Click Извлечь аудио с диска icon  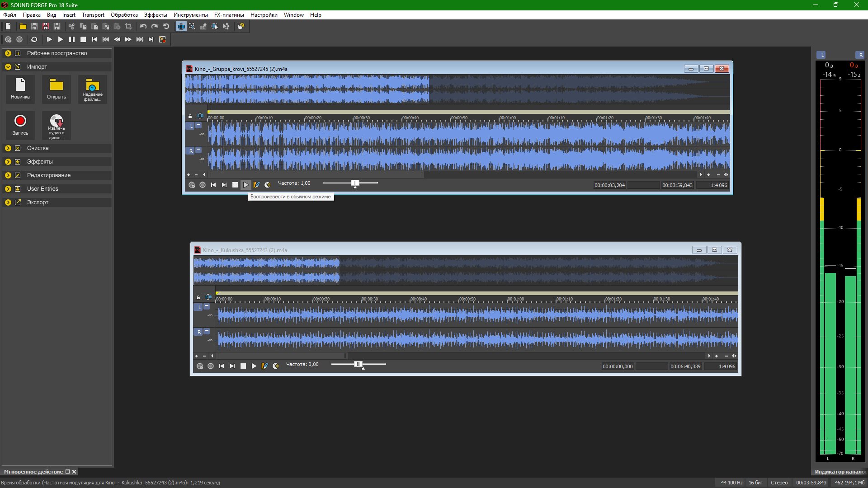coord(57,124)
